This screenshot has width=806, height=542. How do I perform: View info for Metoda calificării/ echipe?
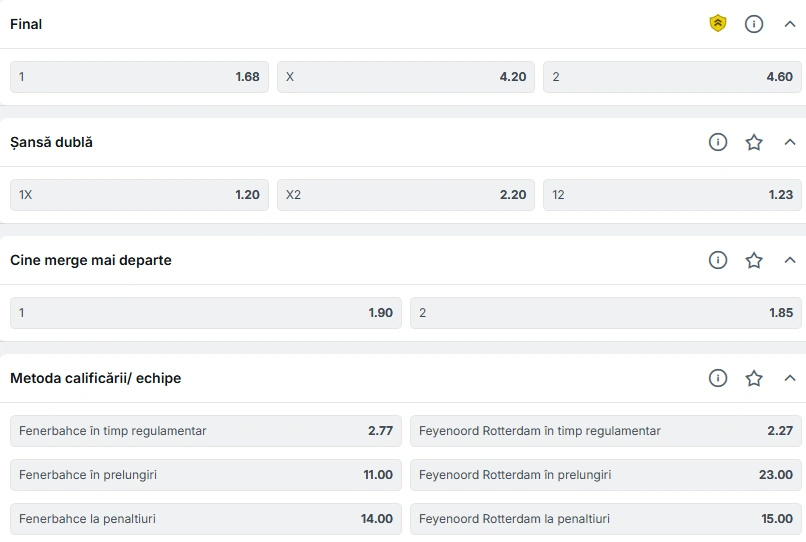(x=718, y=378)
